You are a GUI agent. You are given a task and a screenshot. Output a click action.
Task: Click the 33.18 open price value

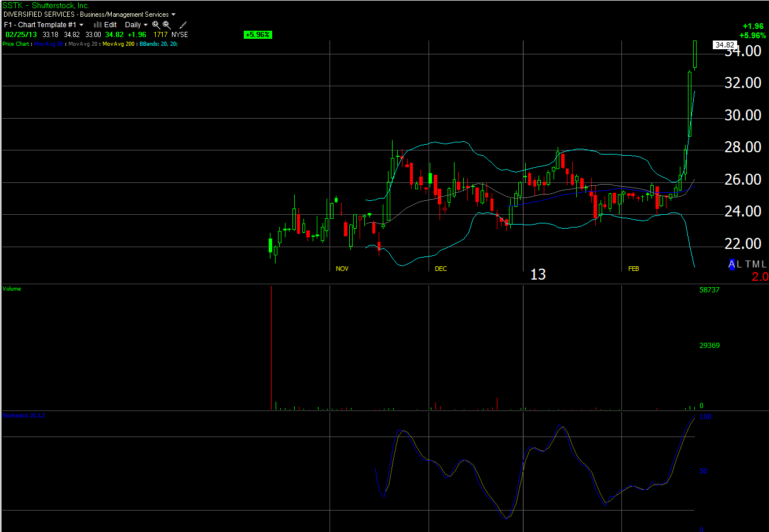coord(51,35)
